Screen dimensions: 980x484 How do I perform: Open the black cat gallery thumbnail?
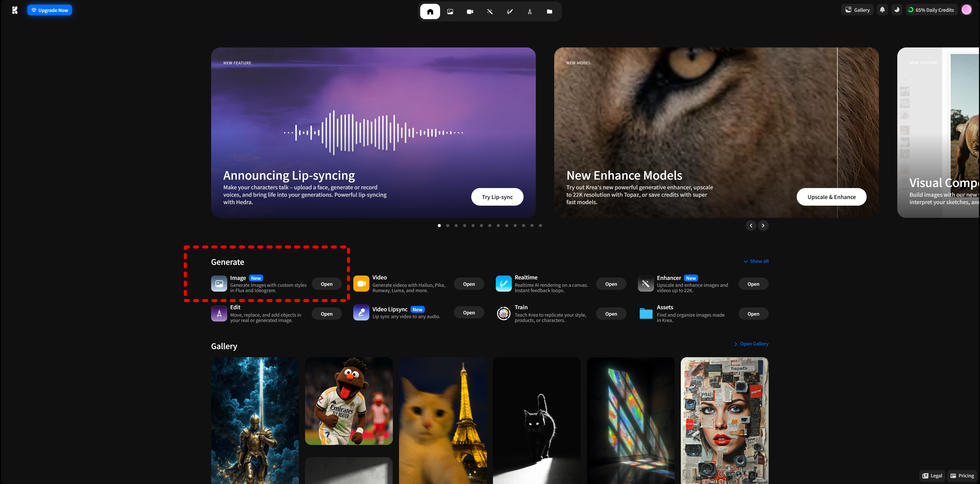(536, 420)
